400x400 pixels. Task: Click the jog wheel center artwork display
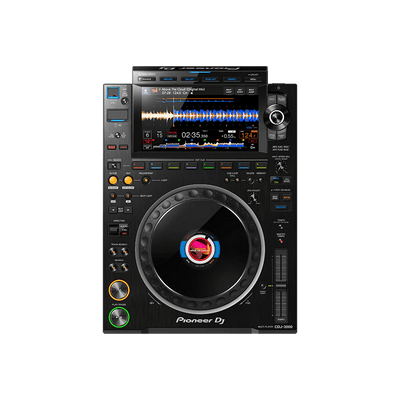[x=200, y=249]
